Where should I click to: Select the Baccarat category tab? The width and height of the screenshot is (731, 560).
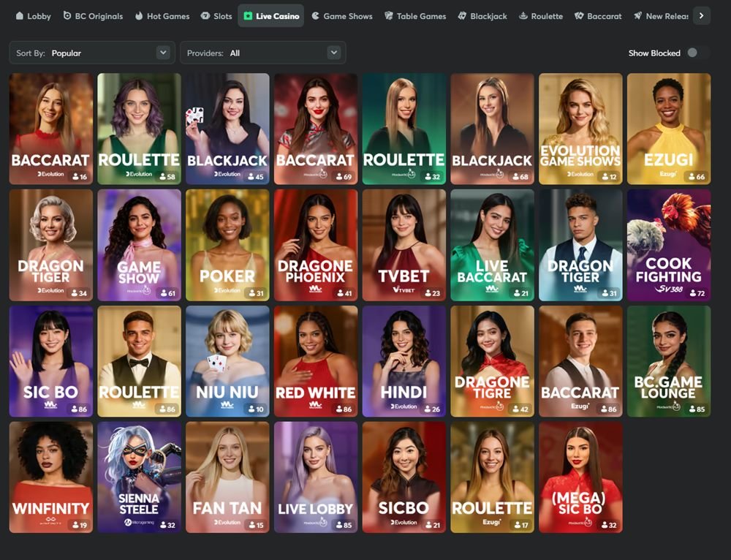point(598,16)
